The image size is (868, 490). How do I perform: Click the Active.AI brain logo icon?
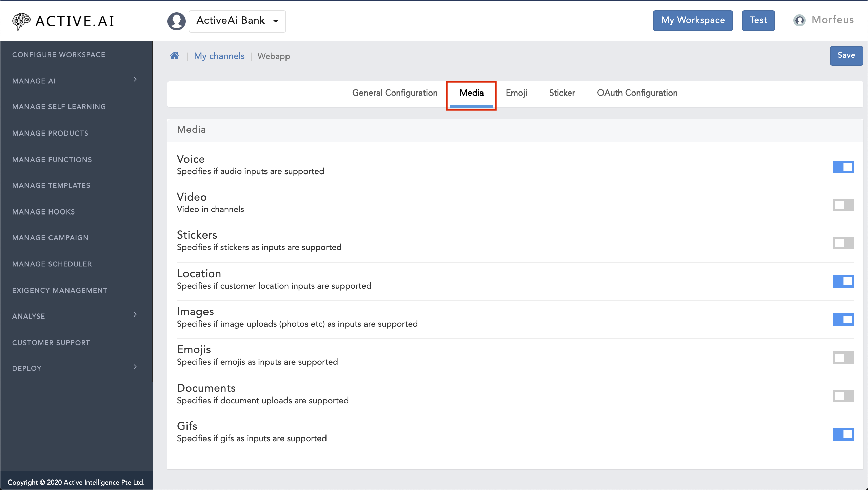(21, 21)
